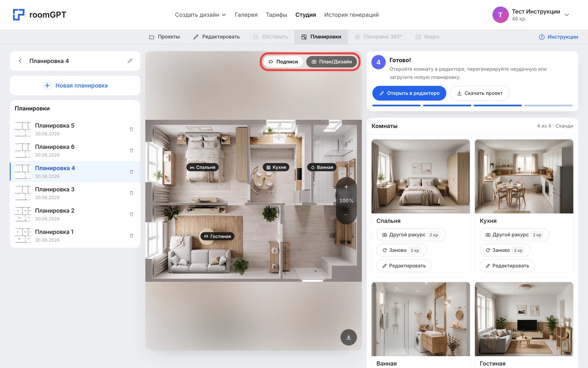Toggle the План/Дизайн view switch
588x368 pixels.
[x=331, y=62]
